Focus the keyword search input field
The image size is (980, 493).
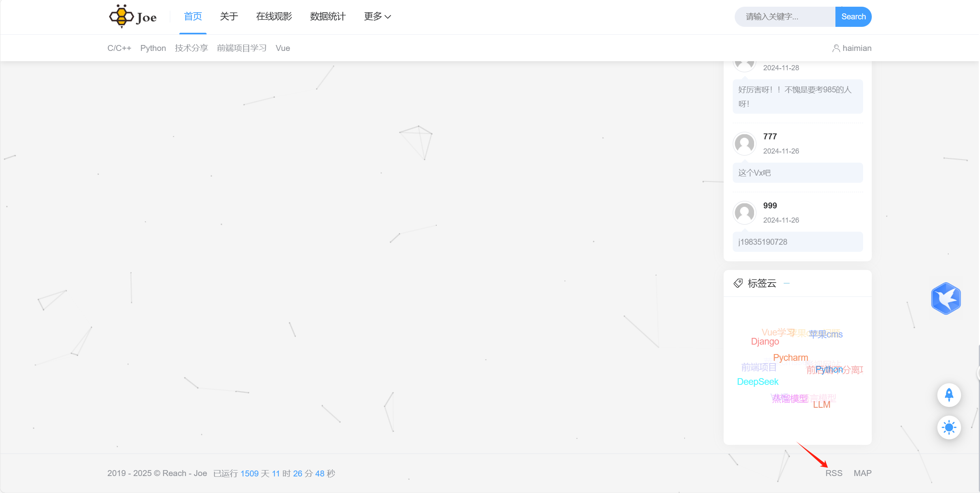tap(784, 17)
